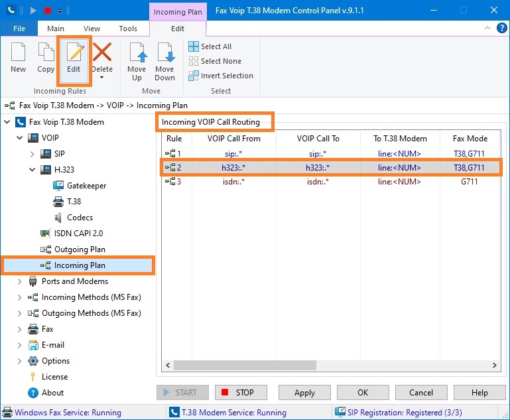
Task: Click the Help button
Action: coord(479,393)
